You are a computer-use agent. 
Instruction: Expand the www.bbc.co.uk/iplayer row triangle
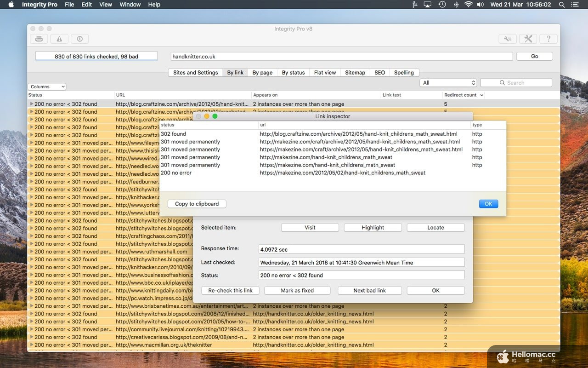pyautogui.click(x=32, y=283)
